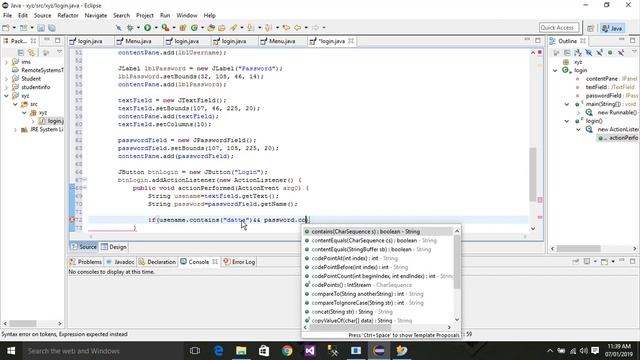The width and height of the screenshot is (640, 360).
Task: Click the Save All icon in toolbar
Action: (52, 28)
